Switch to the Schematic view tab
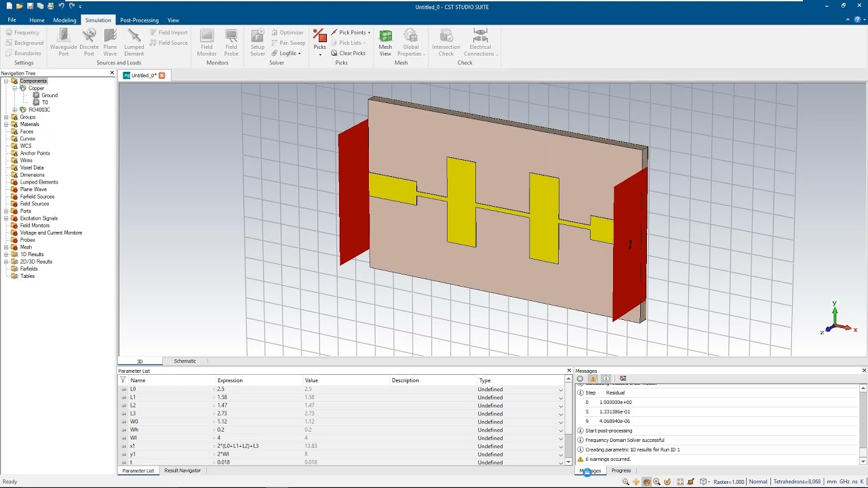868x488 pixels. (185, 361)
